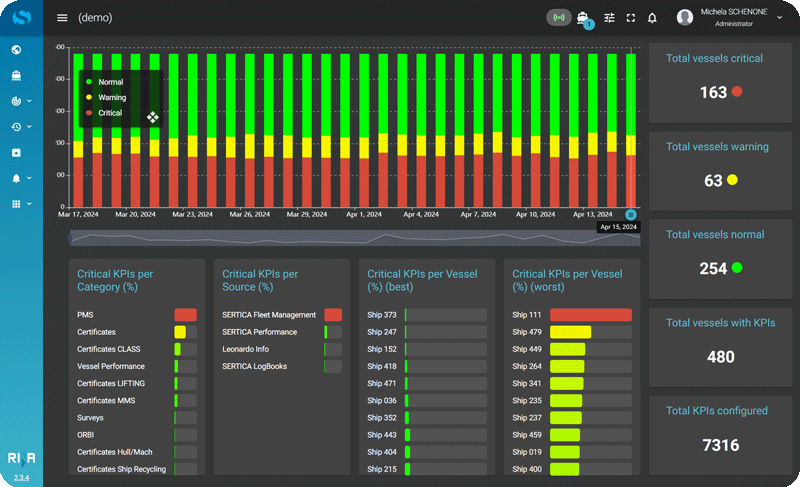The image size is (800, 487).
Task: Click the globe icon in sidebar
Action: tap(17, 49)
